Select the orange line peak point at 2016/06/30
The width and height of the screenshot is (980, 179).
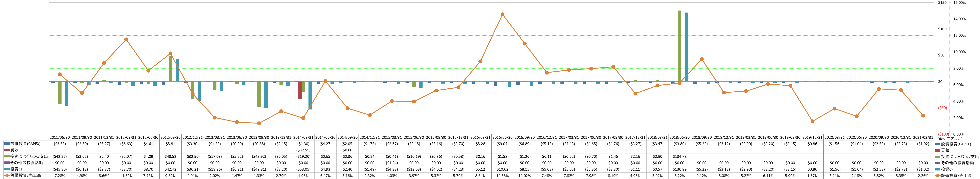click(x=503, y=15)
